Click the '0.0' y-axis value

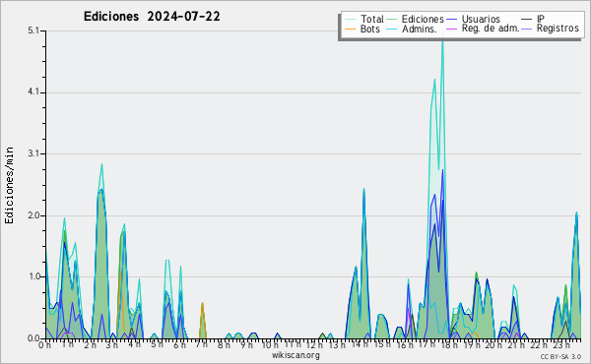click(33, 338)
